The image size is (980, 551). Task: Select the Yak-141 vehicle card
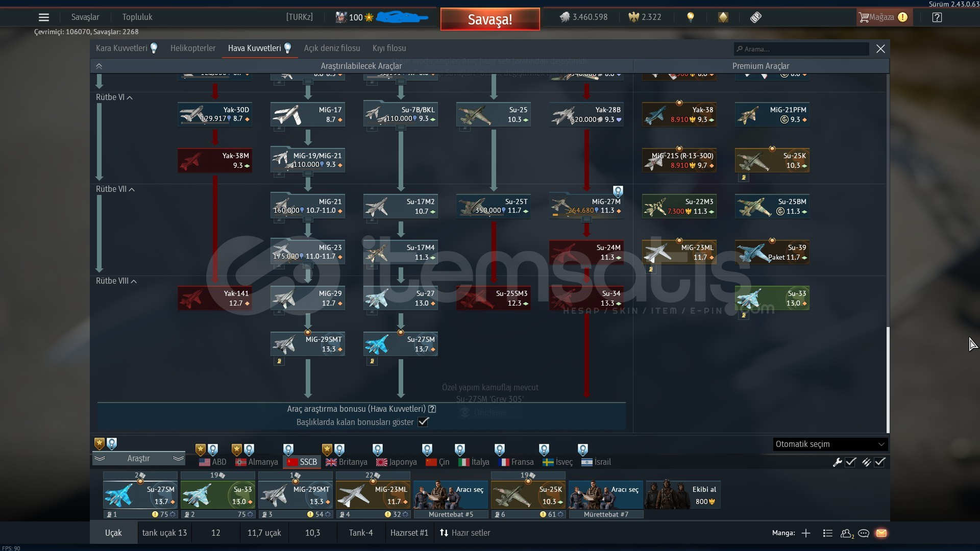pyautogui.click(x=215, y=298)
